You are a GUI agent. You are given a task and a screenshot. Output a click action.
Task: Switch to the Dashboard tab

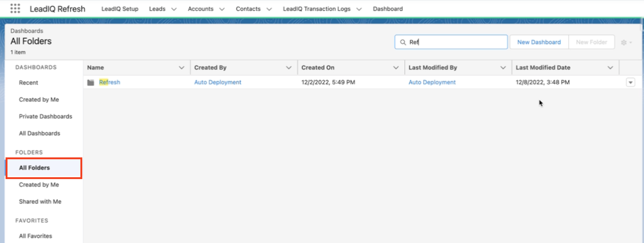click(x=387, y=9)
